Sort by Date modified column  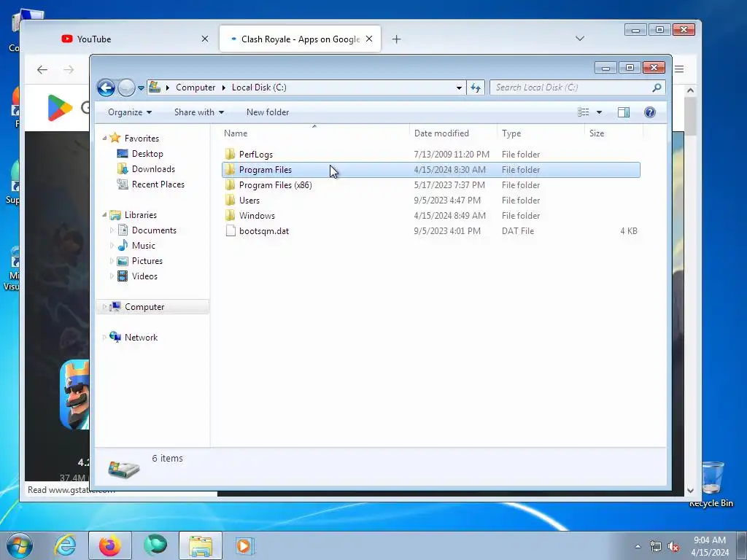click(452, 133)
